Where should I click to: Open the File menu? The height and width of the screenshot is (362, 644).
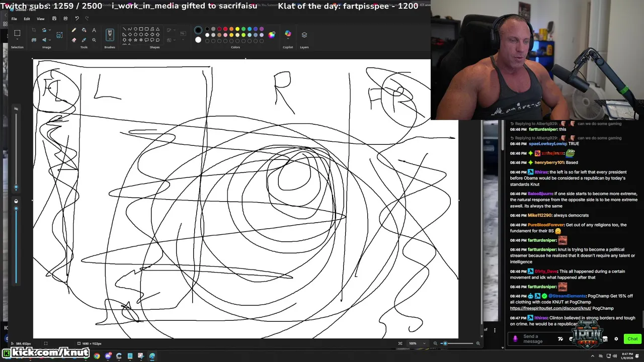[x=14, y=19]
